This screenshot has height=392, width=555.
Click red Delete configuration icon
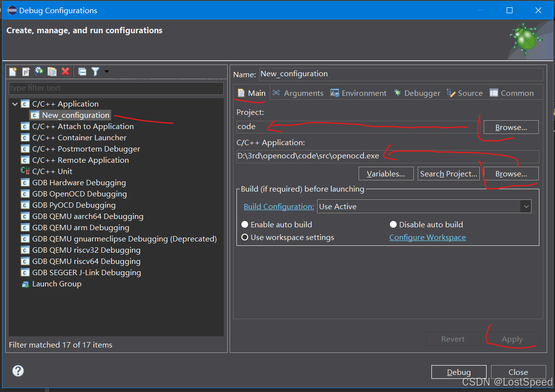tap(65, 71)
